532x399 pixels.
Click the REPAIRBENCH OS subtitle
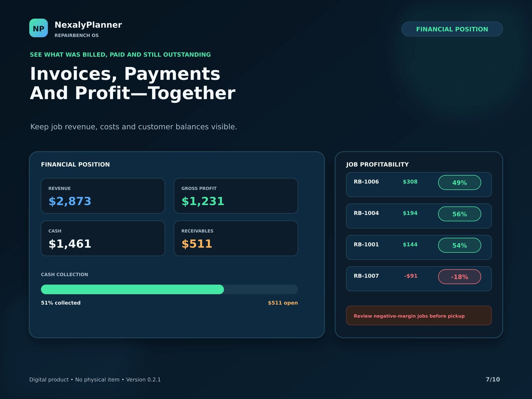[77, 35]
